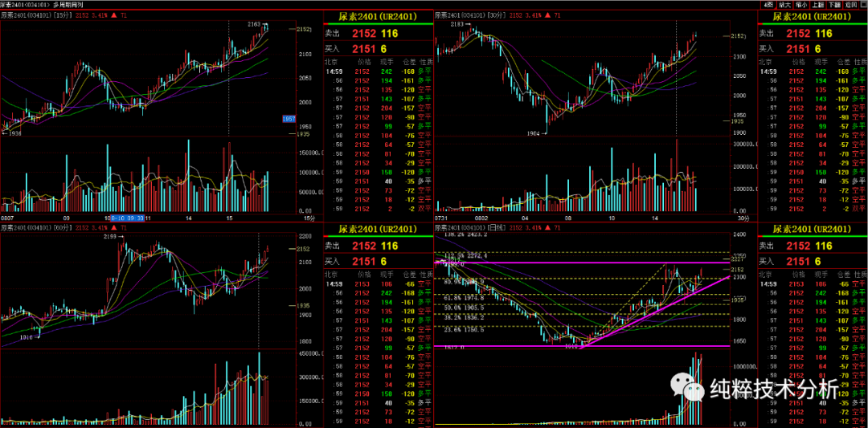Screen dimensions: 868x428
Task: Click 买入 price 2151 in 日线 quote panel
Action: pos(800,261)
